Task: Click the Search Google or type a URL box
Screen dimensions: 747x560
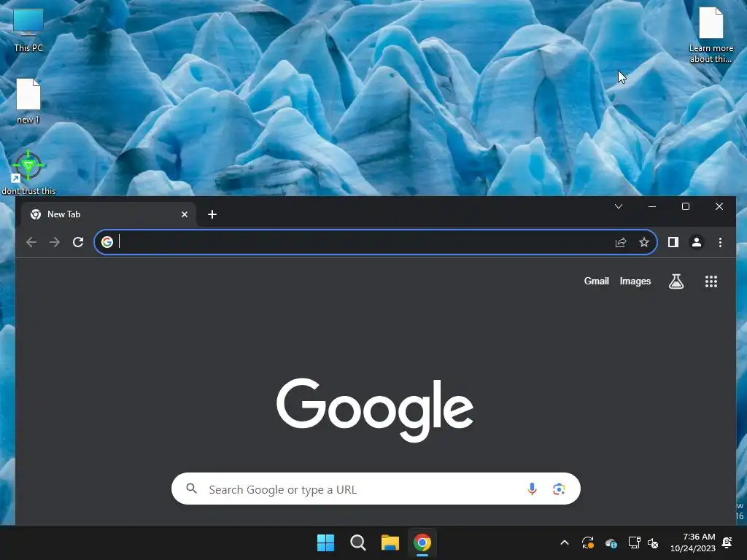Action: pos(376,489)
